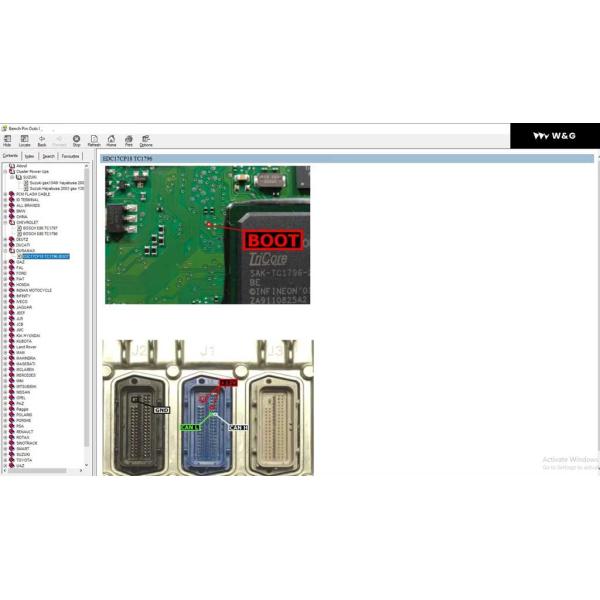Go to Home page via toolbar

click(x=111, y=141)
